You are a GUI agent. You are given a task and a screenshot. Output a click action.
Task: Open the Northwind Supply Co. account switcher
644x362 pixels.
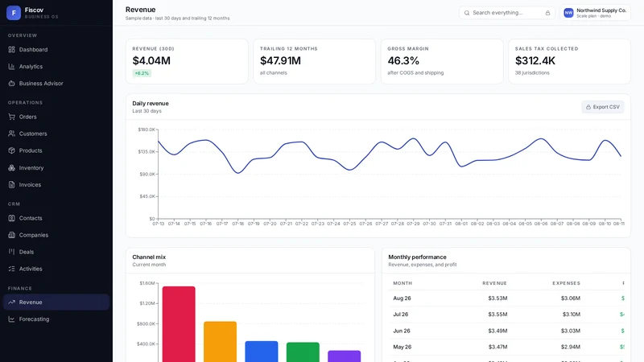pos(595,13)
